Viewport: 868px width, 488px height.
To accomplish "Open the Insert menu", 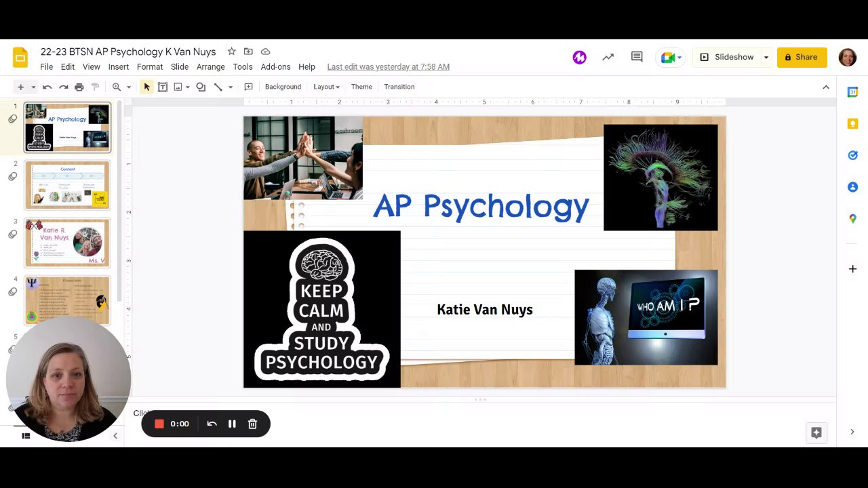I will [118, 67].
